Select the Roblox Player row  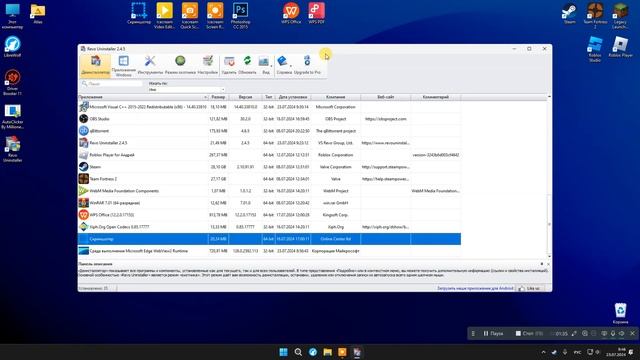(269, 155)
